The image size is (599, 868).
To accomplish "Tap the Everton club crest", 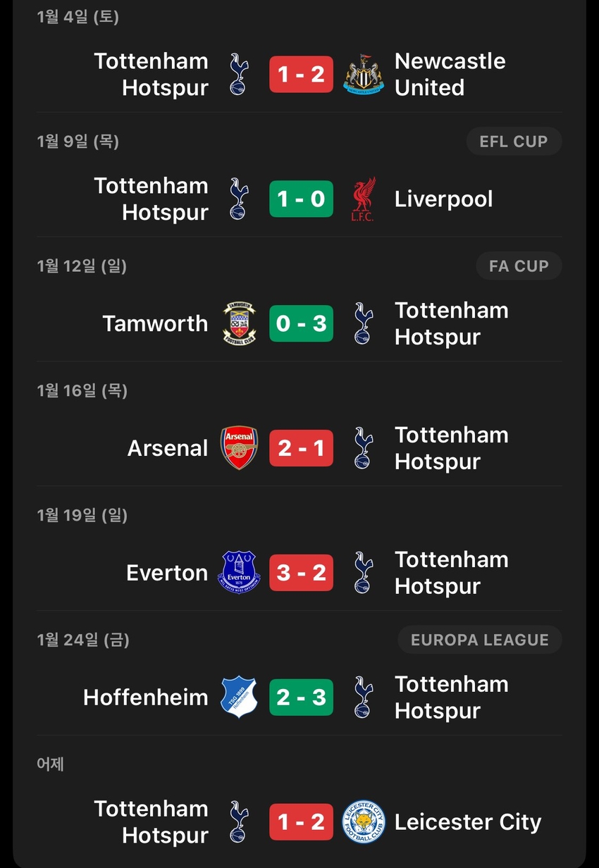I will (240, 573).
